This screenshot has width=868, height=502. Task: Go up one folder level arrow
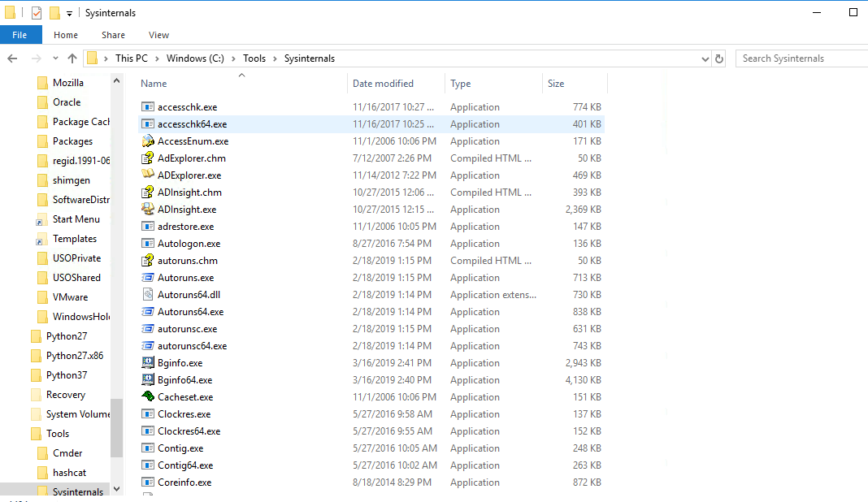[72, 58]
